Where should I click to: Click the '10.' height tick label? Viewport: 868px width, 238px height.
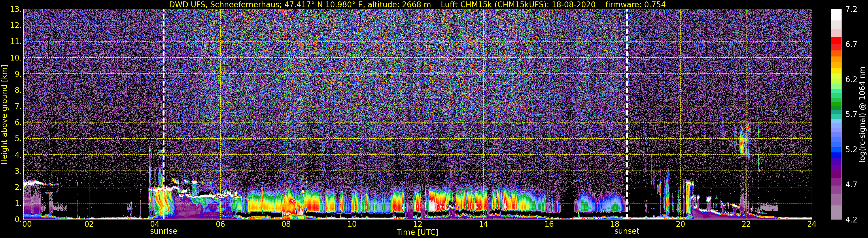16,58
